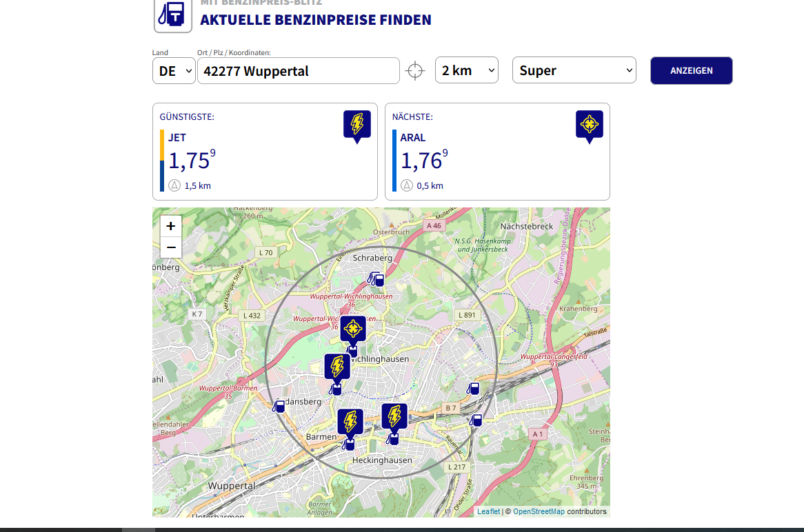804x532 pixels.
Task: Click the direction arrow icon next to 0,5 km
Action: [407, 185]
